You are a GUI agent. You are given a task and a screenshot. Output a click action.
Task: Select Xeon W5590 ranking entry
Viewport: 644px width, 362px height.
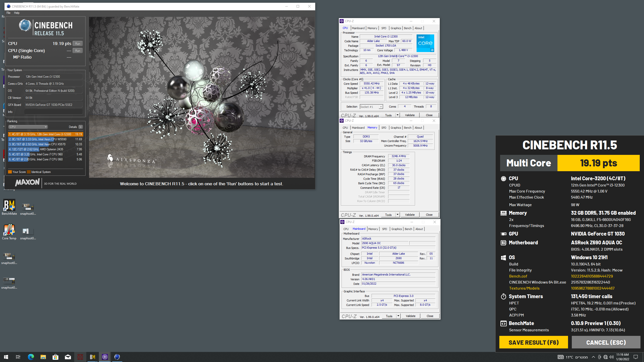[46, 139]
